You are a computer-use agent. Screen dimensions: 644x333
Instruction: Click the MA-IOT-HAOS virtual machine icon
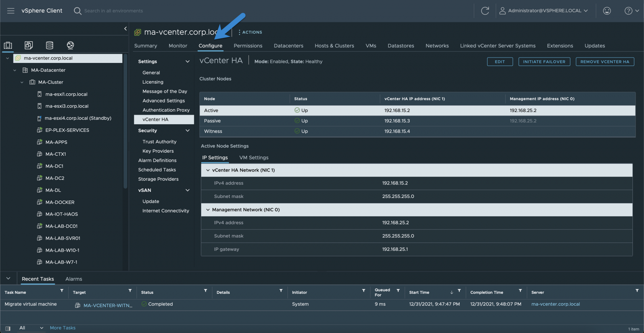[x=39, y=214]
